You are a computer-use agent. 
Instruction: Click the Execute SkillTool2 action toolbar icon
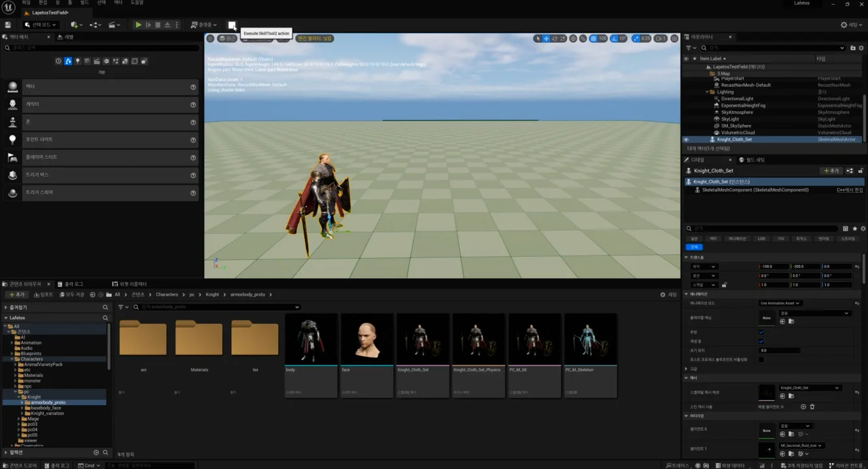(x=231, y=25)
